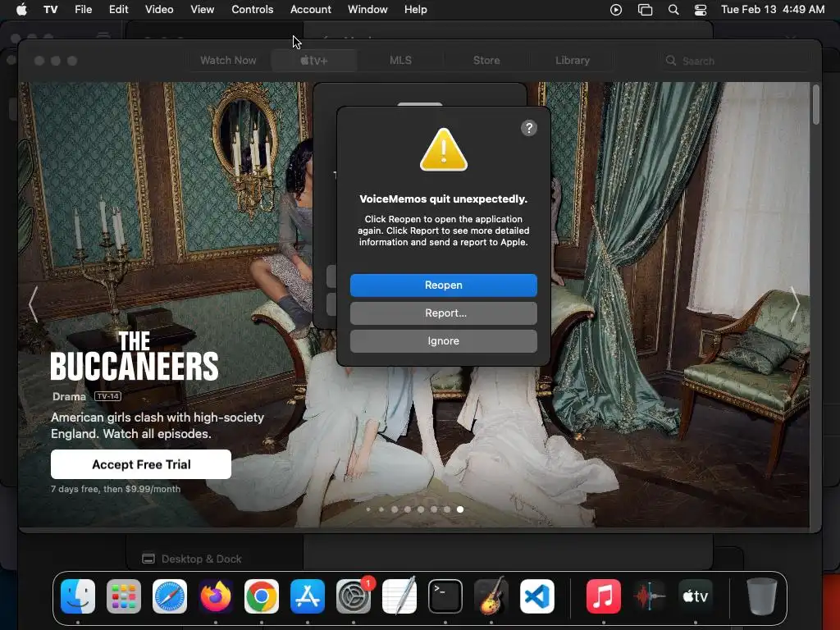The width and height of the screenshot is (840, 630).
Task: Launch Firefox from the Dock
Action: pyautogui.click(x=216, y=596)
